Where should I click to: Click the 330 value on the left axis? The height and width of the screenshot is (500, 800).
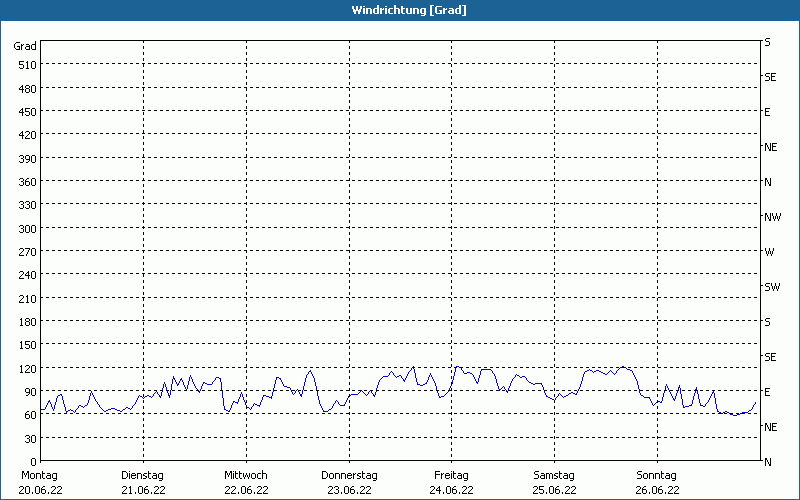[x=27, y=205]
